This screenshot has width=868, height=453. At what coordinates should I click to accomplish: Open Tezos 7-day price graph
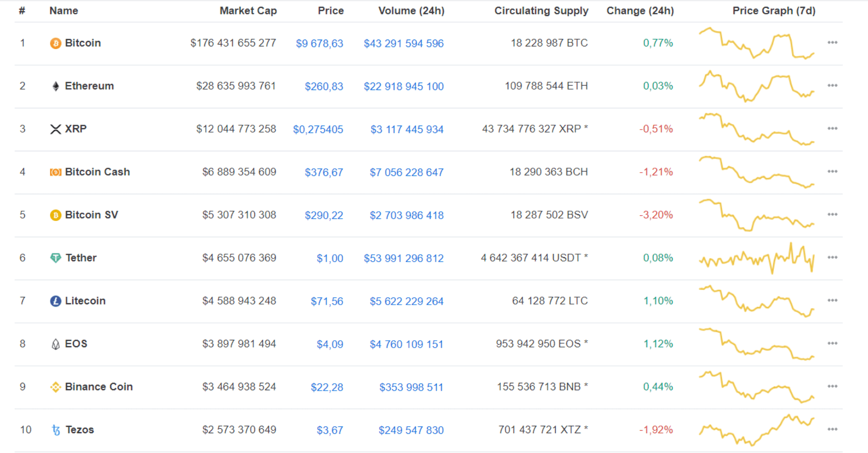(x=757, y=430)
